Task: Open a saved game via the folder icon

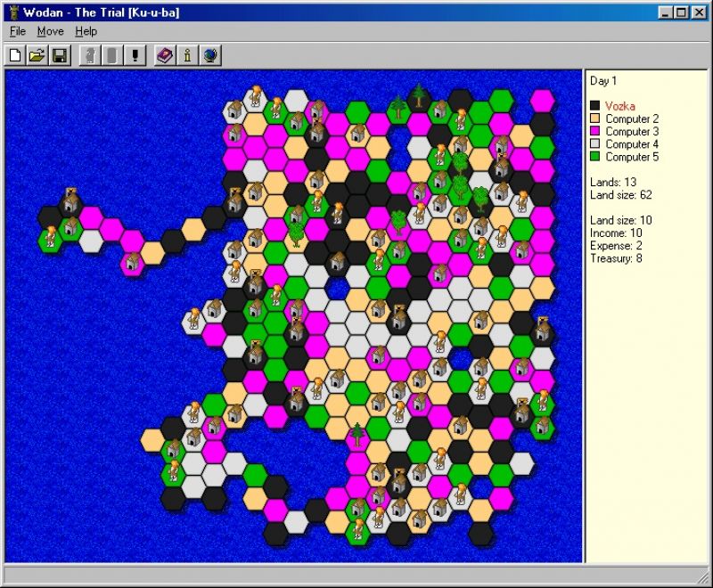Action: coord(37,55)
